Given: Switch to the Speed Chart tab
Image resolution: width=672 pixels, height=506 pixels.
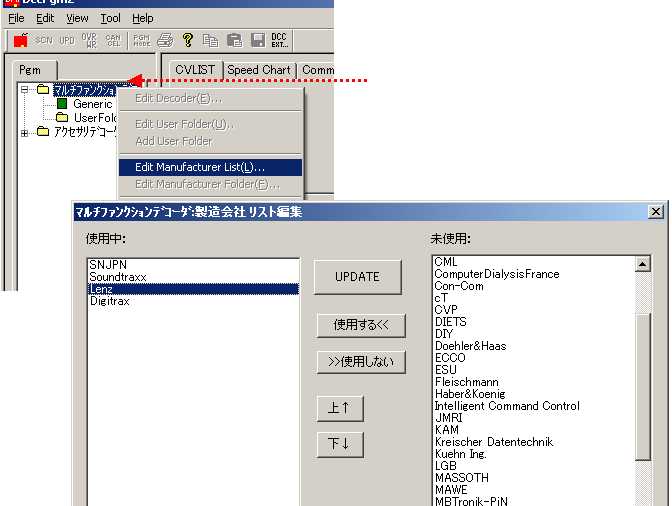Looking at the screenshot, I should coord(259,70).
